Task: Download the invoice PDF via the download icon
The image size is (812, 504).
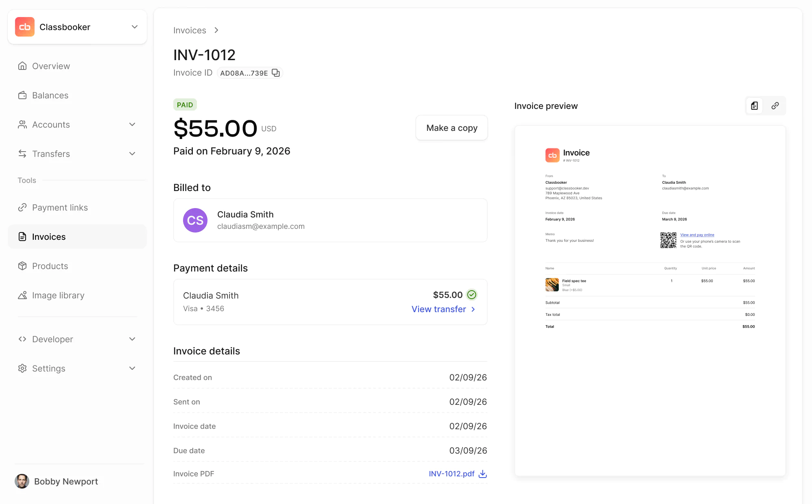Action: [x=482, y=474]
